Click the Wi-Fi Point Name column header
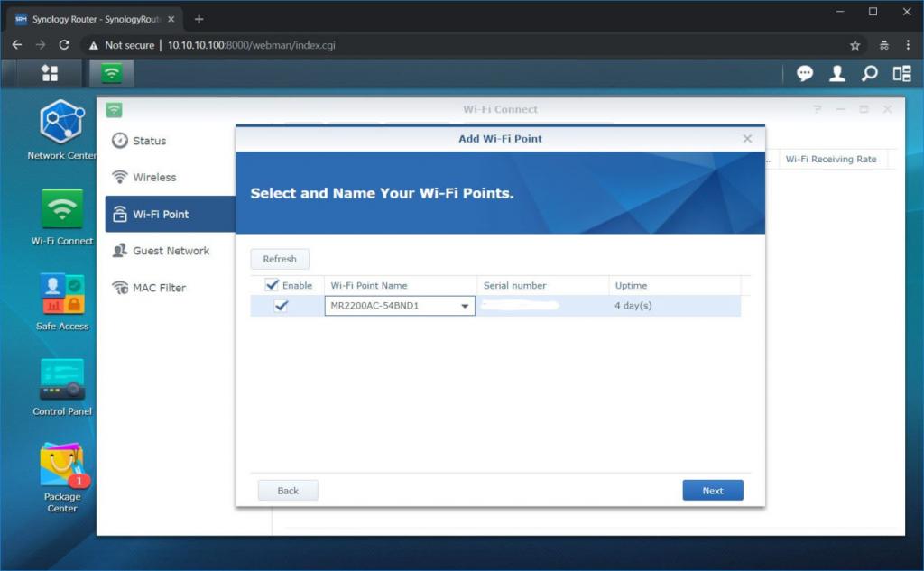 pos(401,285)
